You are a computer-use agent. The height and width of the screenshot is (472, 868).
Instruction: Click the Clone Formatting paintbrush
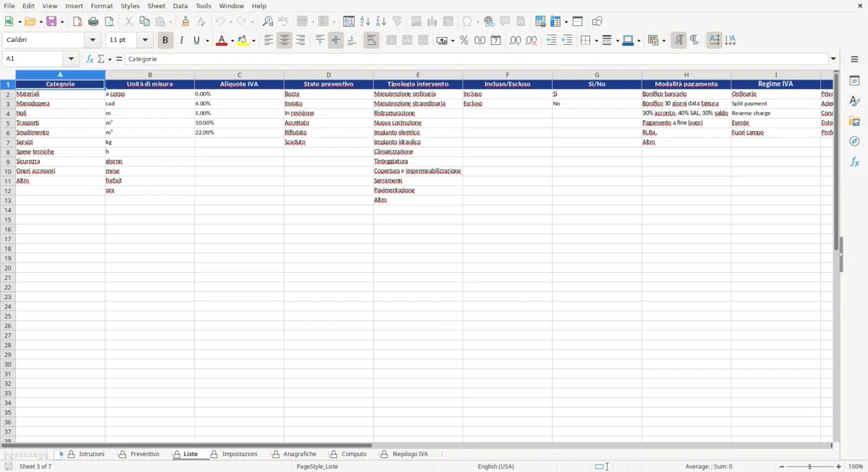coord(186,22)
